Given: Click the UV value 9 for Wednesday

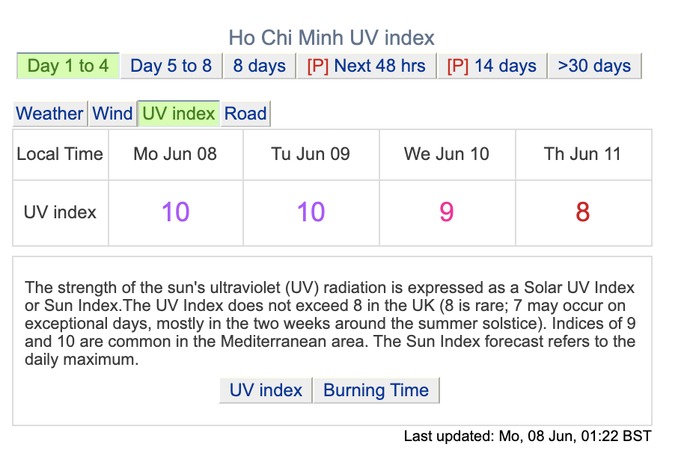Looking at the screenshot, I should [447, 212].
